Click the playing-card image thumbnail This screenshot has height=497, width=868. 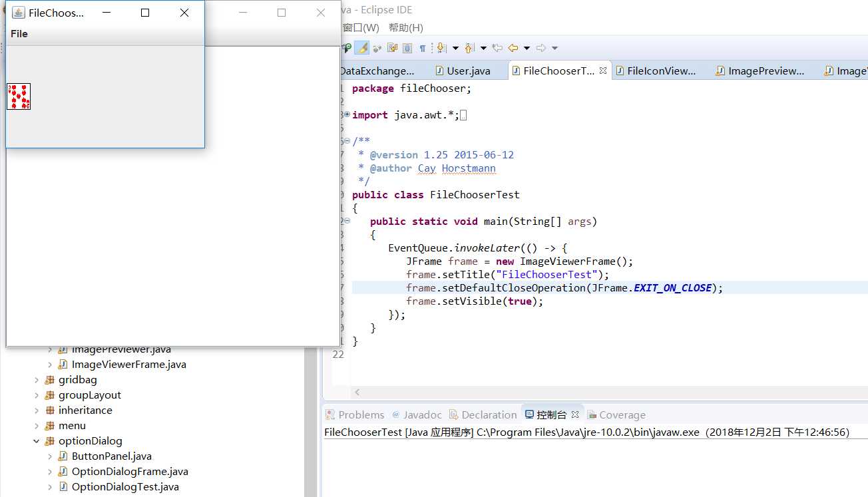coord(19,96)
